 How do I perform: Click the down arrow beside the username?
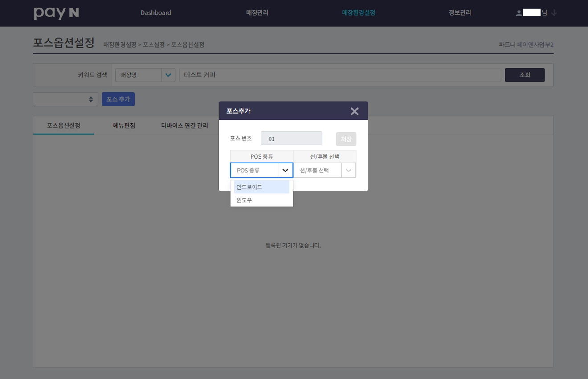(x=554, y=13)
